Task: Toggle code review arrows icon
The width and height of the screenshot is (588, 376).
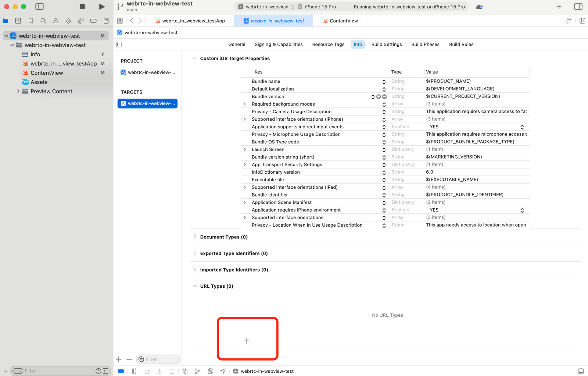Action: click(x=569, y=21)
